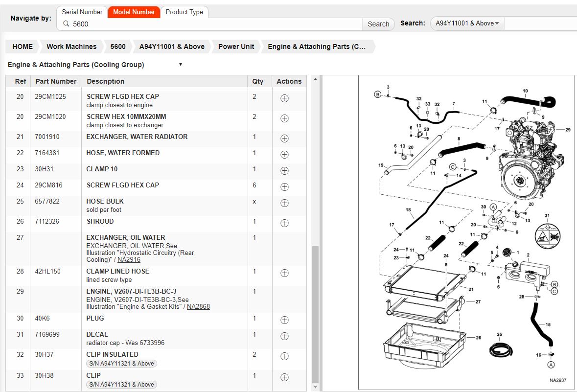Click S/N A94Y11321 & Above tag under CLIP INSULATED

121,364
